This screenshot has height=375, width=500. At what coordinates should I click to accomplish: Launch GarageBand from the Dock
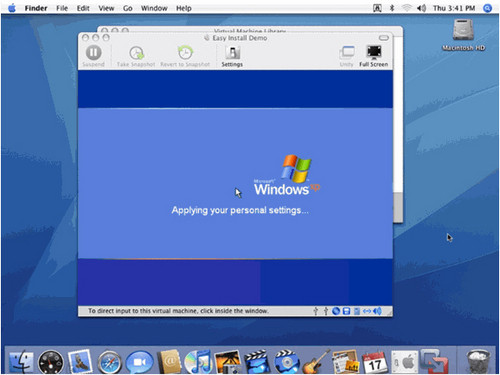(x=316, y=362)
